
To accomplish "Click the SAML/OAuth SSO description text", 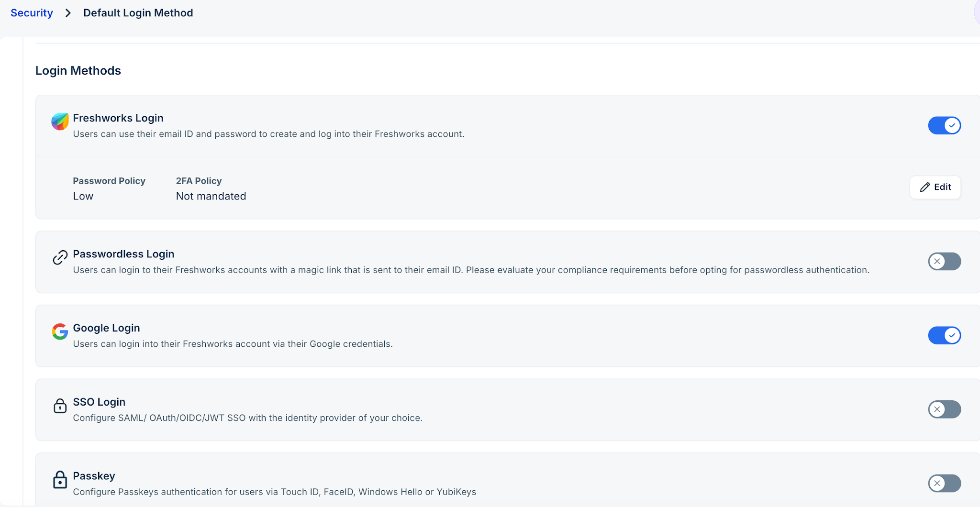I will click(x=247, y=418).
